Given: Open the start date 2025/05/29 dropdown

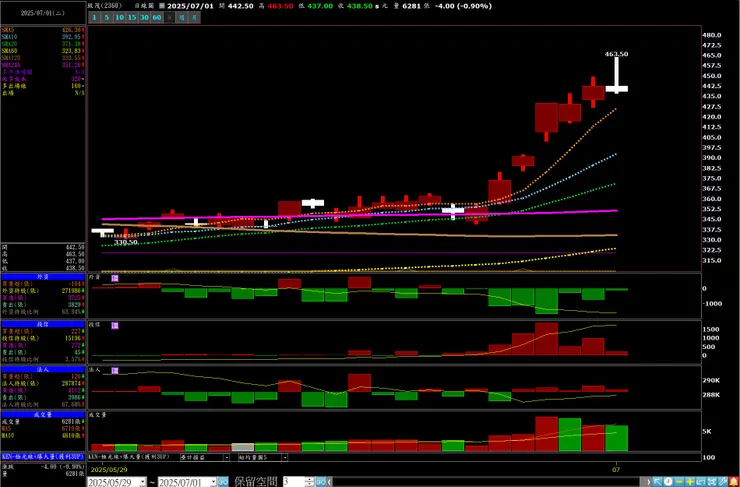Looking at the screenshot, I should (x=143, y=482).
